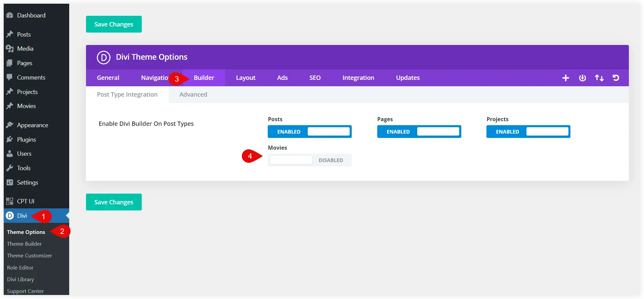Screen dimensions: 644x299
Task: Enable Divi Builder on Movies toggle
Action: click(x=310, y=160)
